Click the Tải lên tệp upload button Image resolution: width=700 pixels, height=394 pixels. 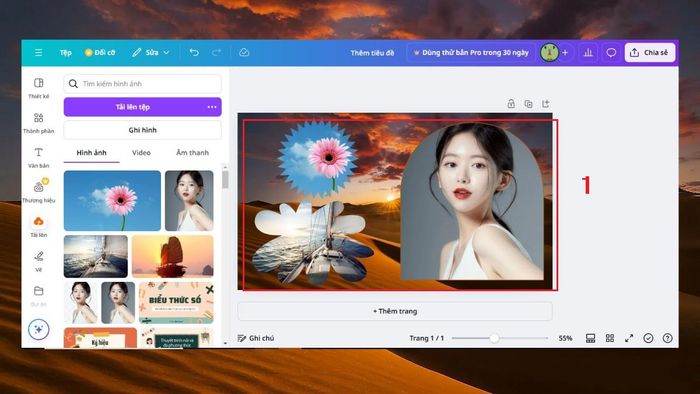click(133, 107)
